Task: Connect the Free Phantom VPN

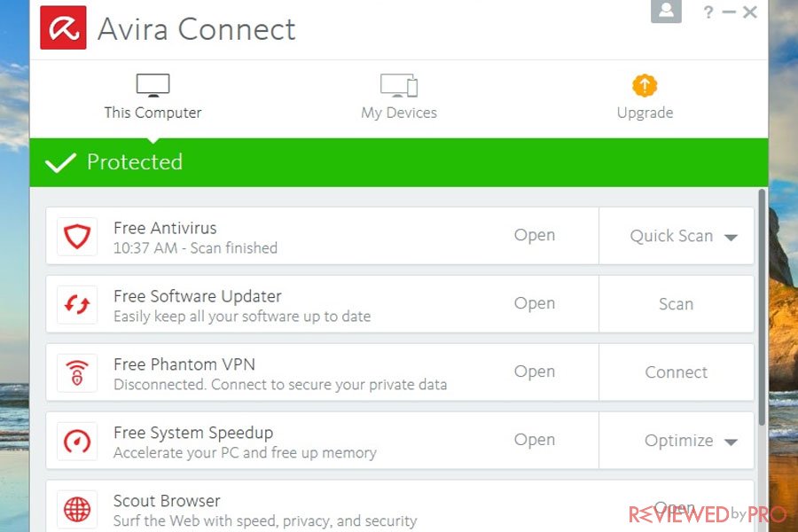Action: (x=676, y=372)
